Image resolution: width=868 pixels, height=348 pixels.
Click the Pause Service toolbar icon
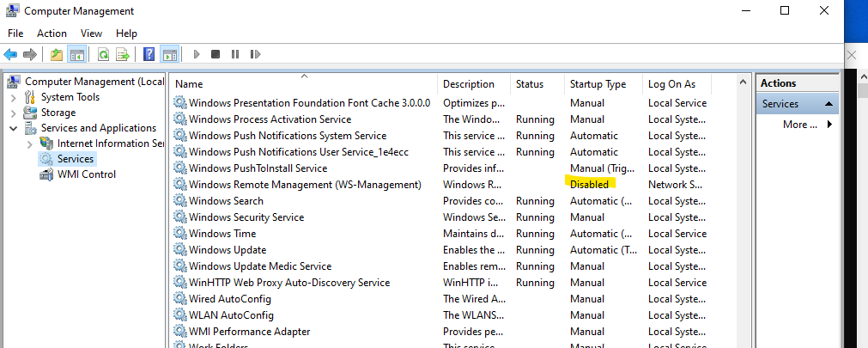coord(235,54)
